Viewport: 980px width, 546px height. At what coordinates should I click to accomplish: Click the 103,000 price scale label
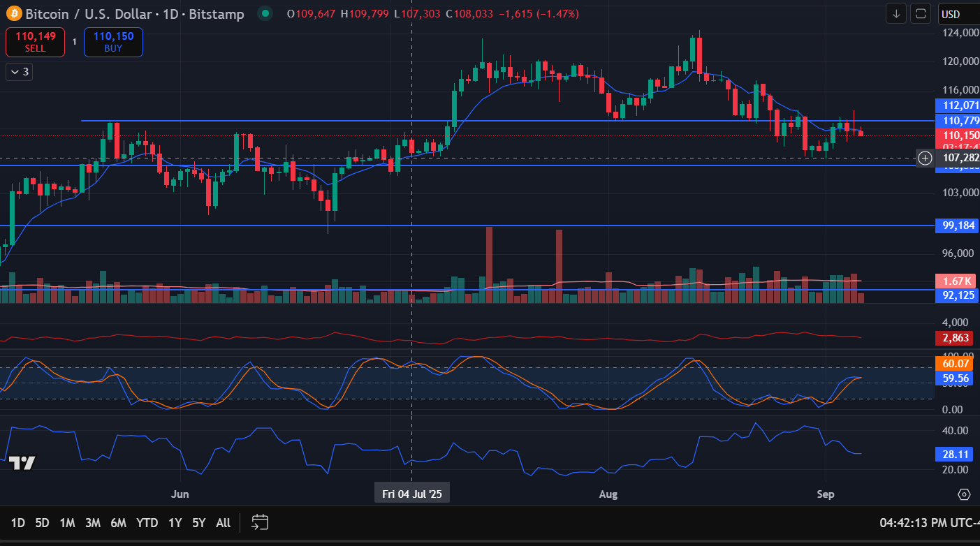click(x=959, y=193)
